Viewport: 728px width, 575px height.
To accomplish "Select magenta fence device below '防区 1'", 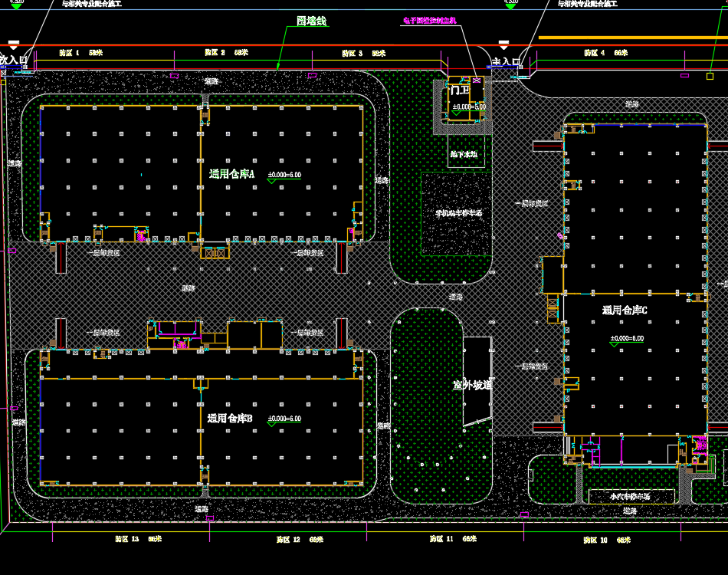I will (175, 76).
